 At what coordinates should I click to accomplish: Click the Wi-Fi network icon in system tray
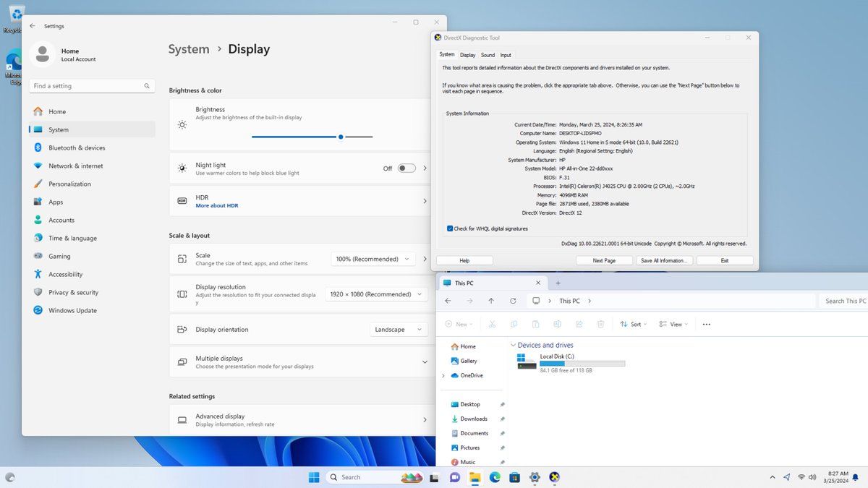(801, 477)
